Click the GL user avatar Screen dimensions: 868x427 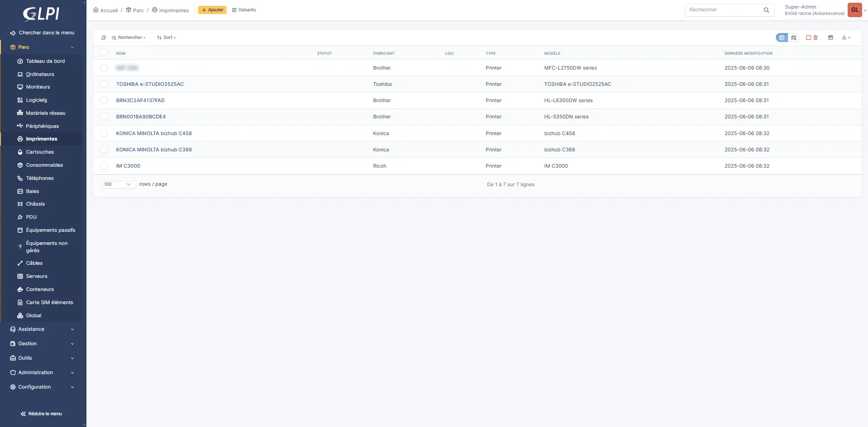[854, 10]
